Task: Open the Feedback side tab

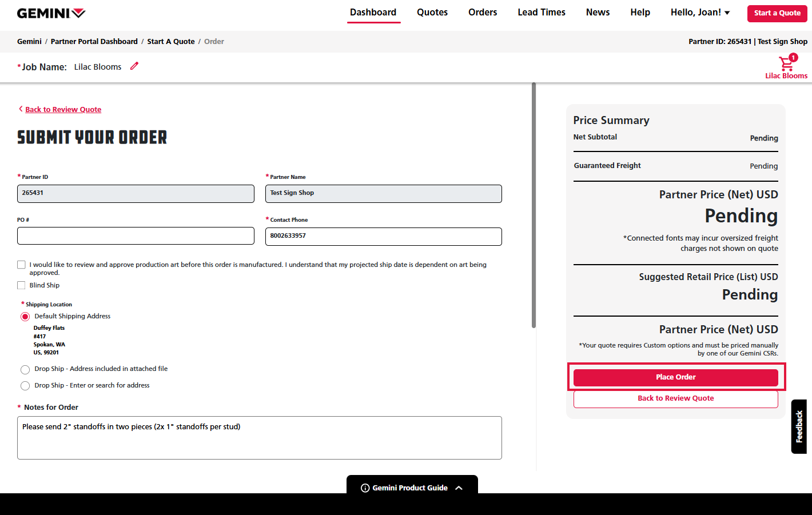Action: [x=799, y=426]
